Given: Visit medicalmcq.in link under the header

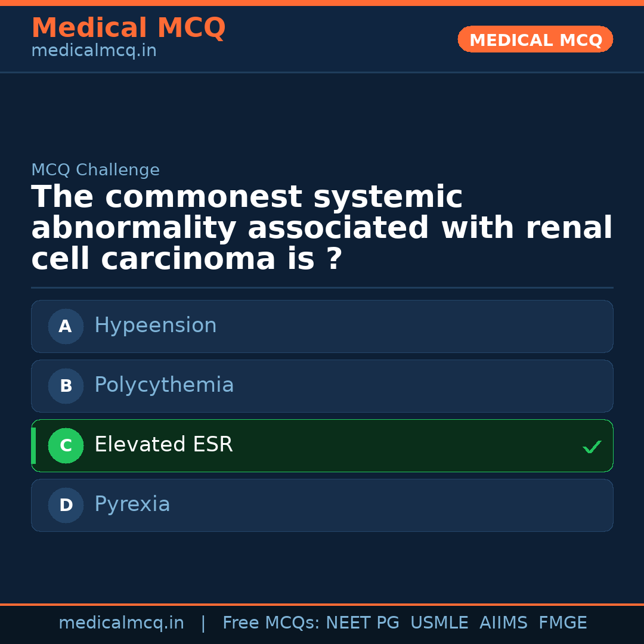Looking at the screenshot, I should click(94, 51).
